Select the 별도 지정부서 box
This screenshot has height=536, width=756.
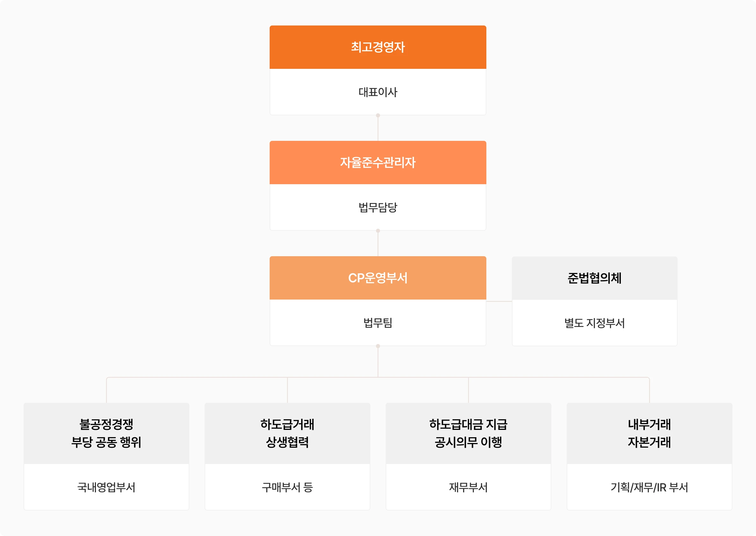(x=594, y=323)
